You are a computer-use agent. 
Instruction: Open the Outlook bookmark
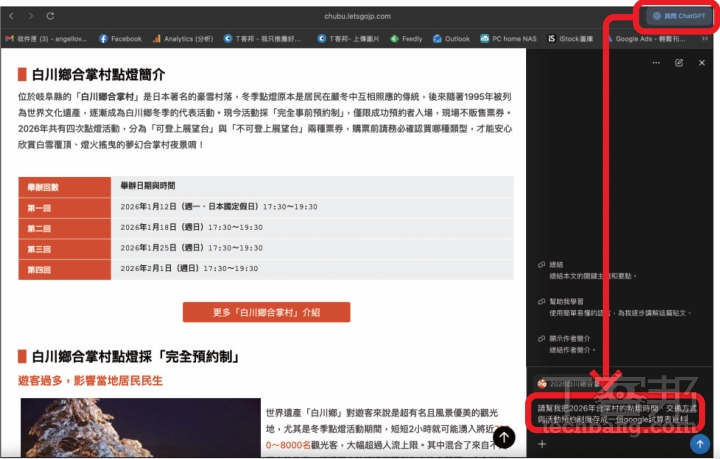[451, 39]
